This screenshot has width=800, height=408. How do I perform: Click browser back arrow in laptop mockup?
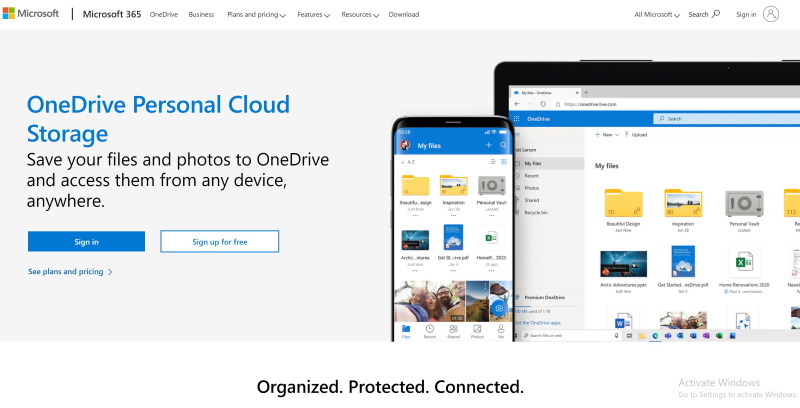click(x=517, y=104)
